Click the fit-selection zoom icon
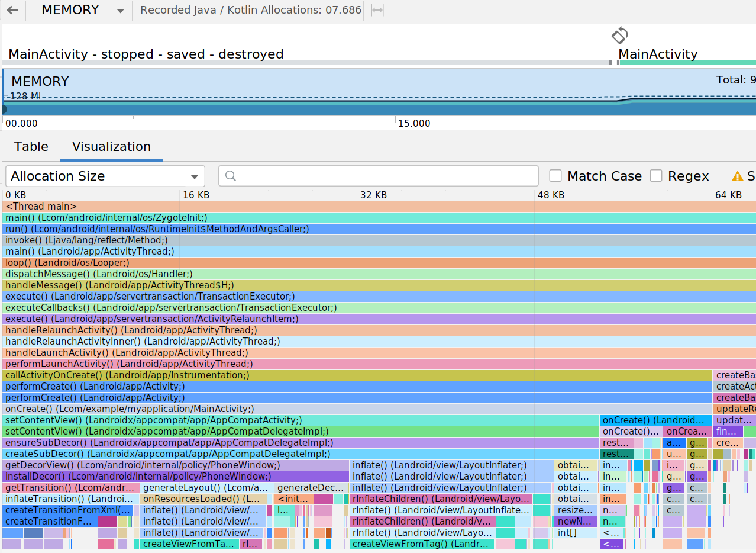Image resolution: width=756 pixels, height=553 pixels. (377, 11)
